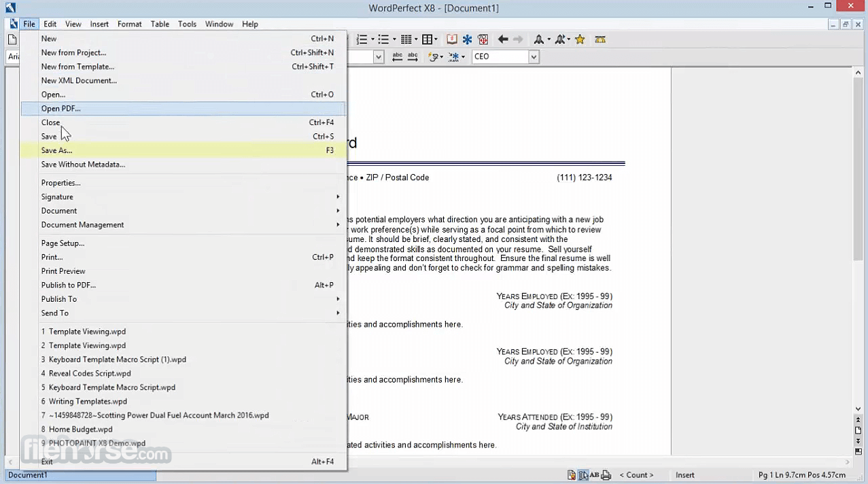
Task: Toggle Insert mode in status bar
Action: (x=685, y=475)
